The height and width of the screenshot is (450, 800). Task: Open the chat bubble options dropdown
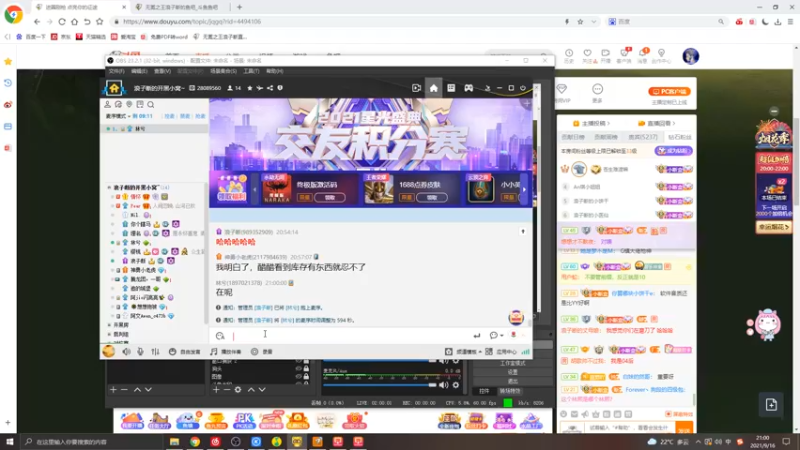[496, 336]
